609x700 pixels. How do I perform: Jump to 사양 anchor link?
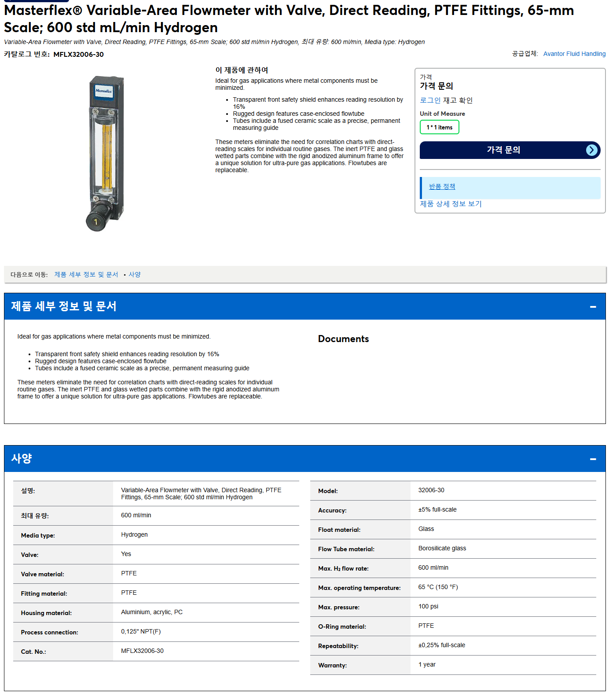(x=134, y=274)
